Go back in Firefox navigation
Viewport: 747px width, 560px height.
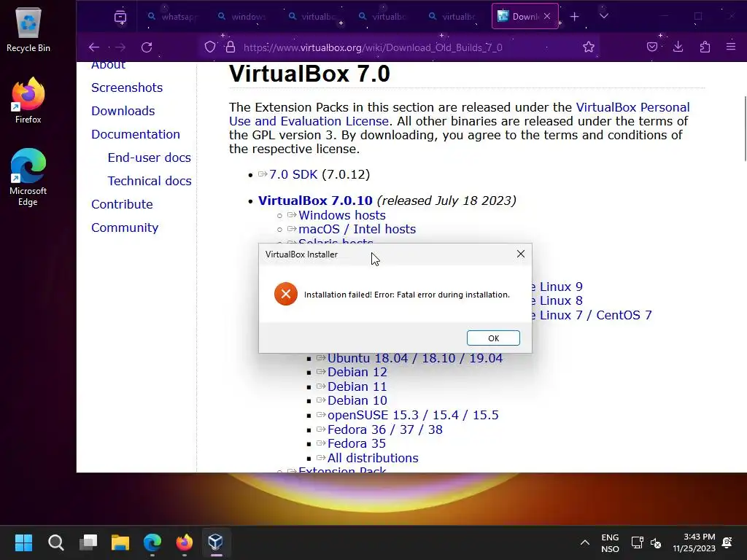(94, 47)
